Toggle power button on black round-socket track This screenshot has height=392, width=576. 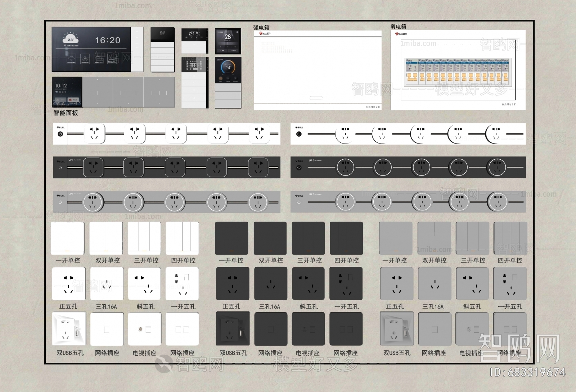(299, 168)
